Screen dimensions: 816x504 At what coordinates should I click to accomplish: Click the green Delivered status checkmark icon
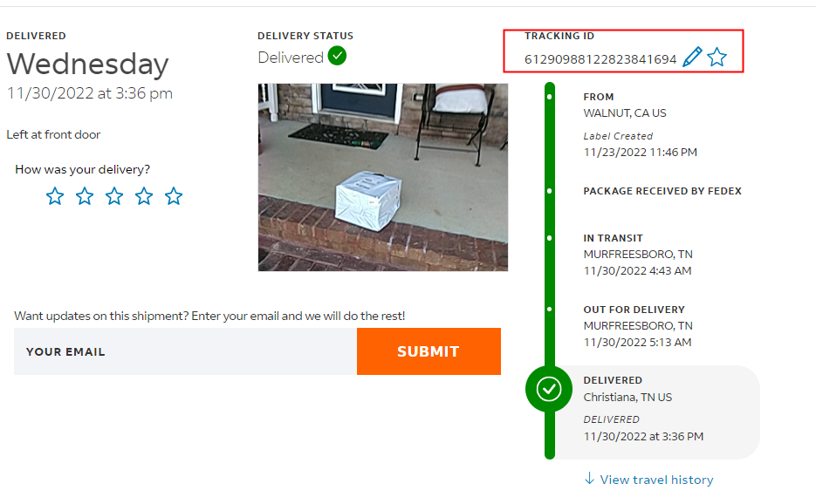click(337, 57)
